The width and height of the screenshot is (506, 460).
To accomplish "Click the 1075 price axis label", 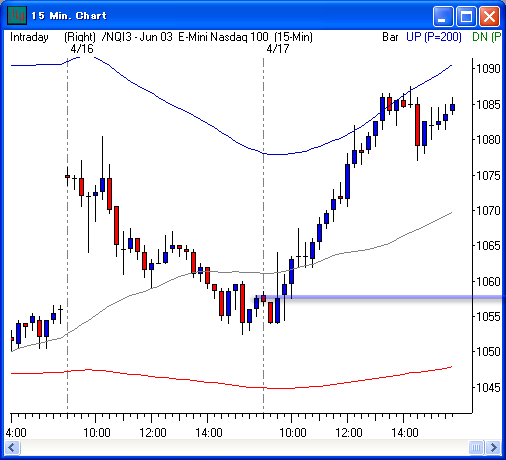I will 488,175.
